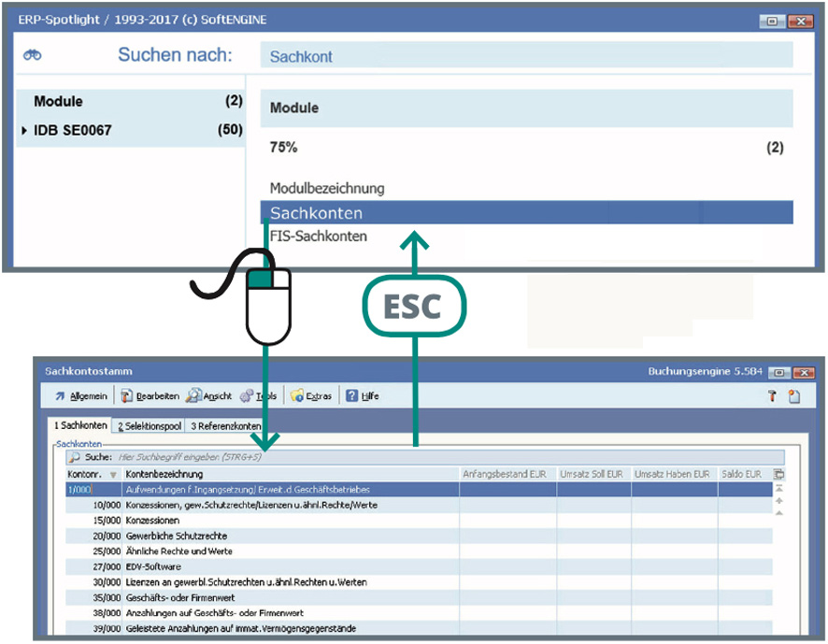828x644 pixels.
Task: Select the Sachkonten search result
Action: [x=526, y=213]
